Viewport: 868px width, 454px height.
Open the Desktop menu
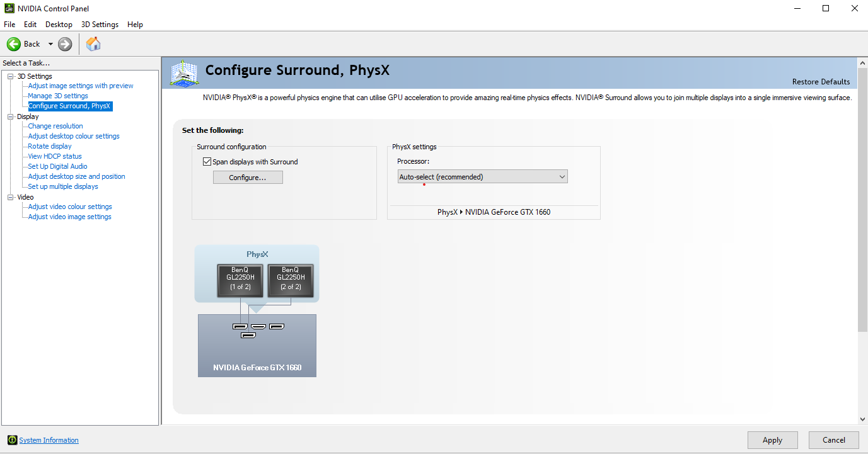[59, 24]
